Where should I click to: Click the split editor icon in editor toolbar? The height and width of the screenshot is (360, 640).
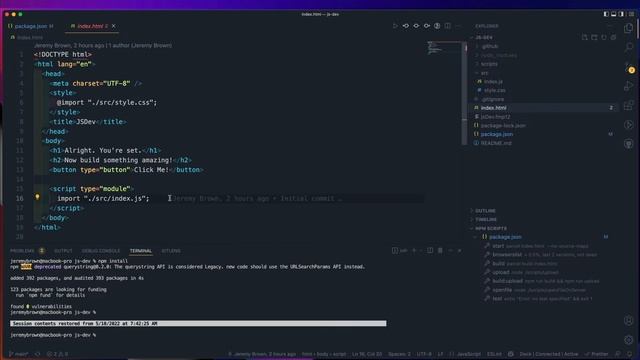[x=448, y=26]
